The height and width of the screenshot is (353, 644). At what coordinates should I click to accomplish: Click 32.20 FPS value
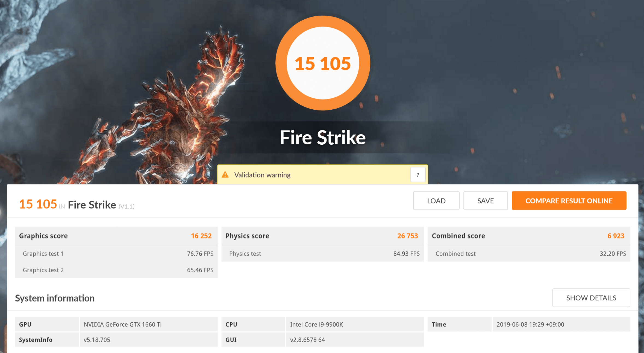tap(613, 253)
